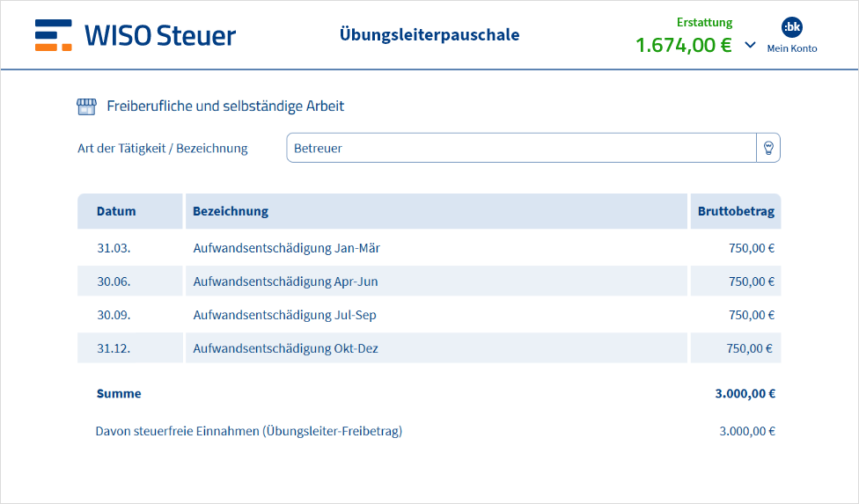Focus the Art der Tätigkeit input field
This screenshot has height=504, width=859.
coord(521,148)
